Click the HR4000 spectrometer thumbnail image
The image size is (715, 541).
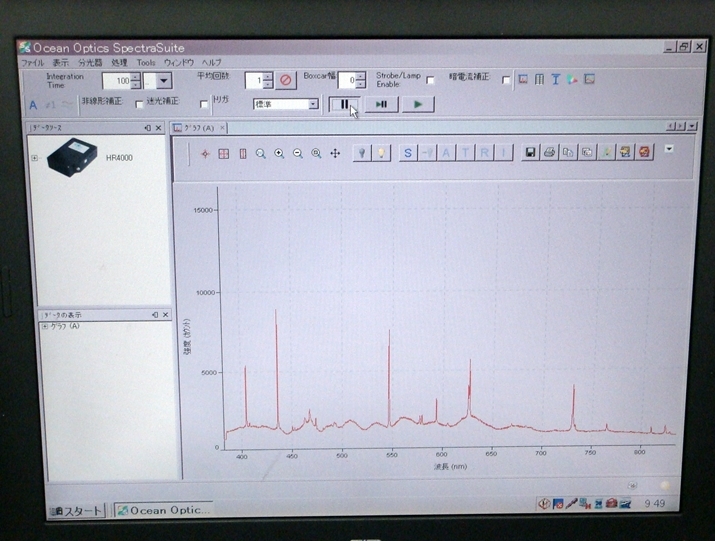point(72,157)
